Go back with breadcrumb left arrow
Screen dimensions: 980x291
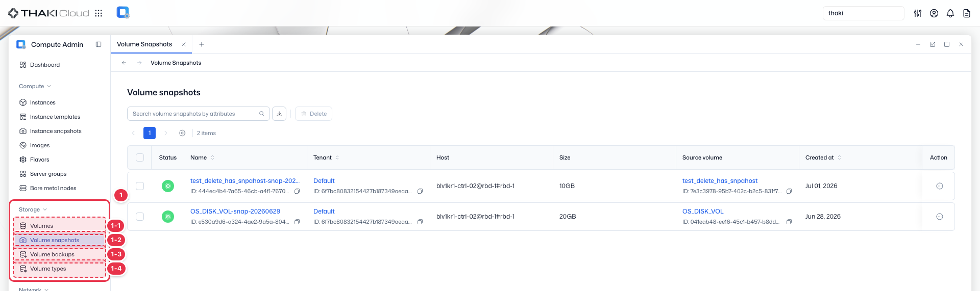(124, 63)
